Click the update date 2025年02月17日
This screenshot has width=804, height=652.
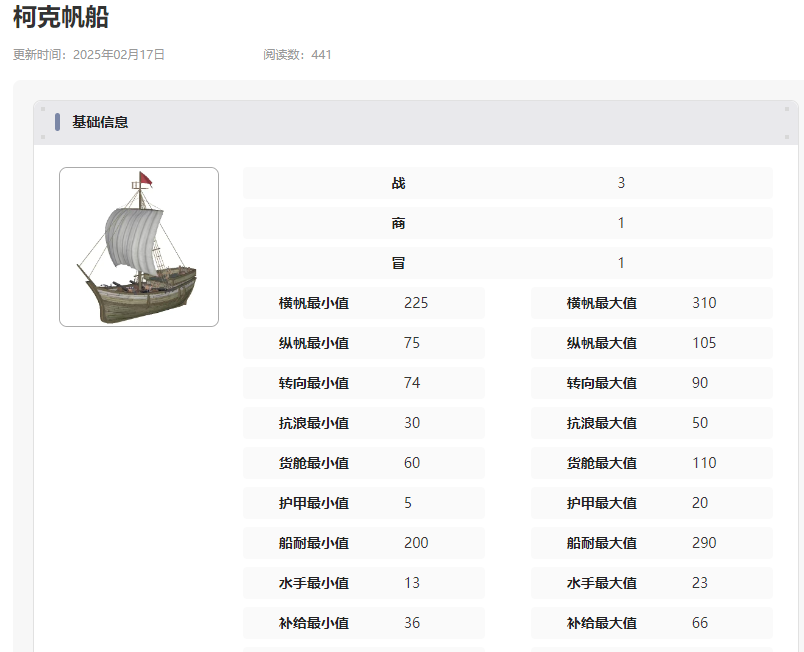(x=119, y=55)
